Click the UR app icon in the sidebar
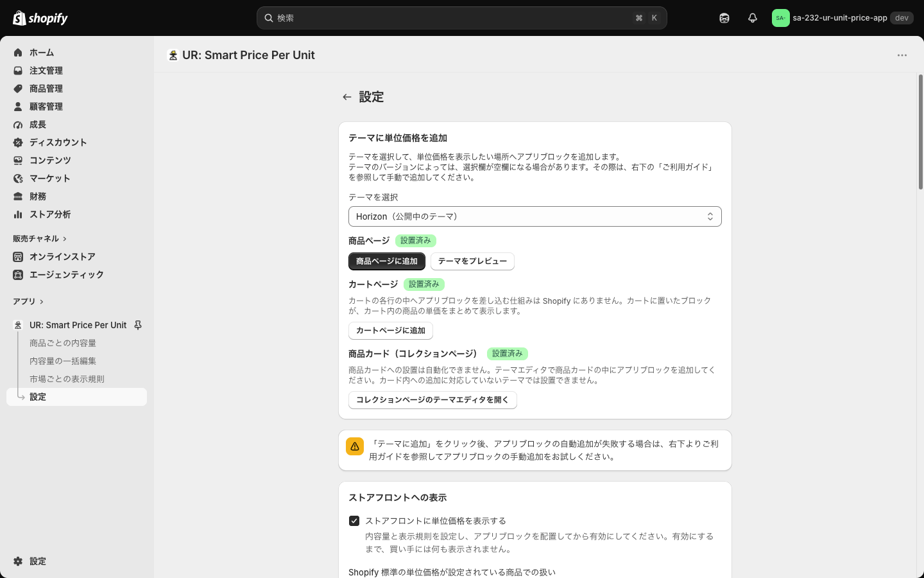Image resolution: width=924 pixels, height=578 pixels. tap(18, 325)
